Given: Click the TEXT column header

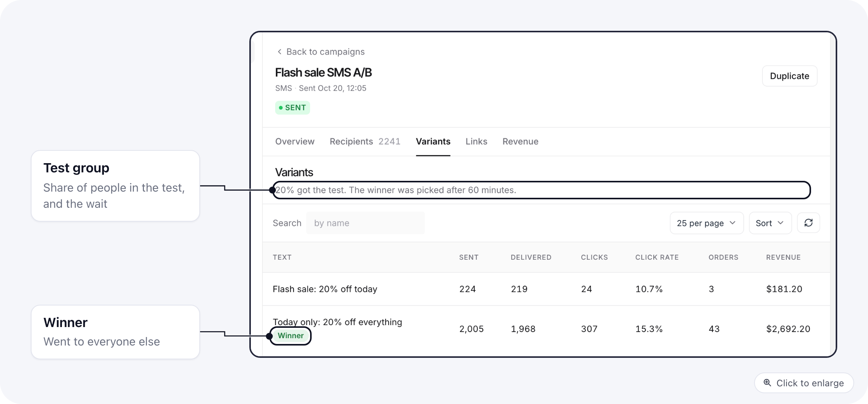Looking at the screenshot, I should [x=282, y=257].
